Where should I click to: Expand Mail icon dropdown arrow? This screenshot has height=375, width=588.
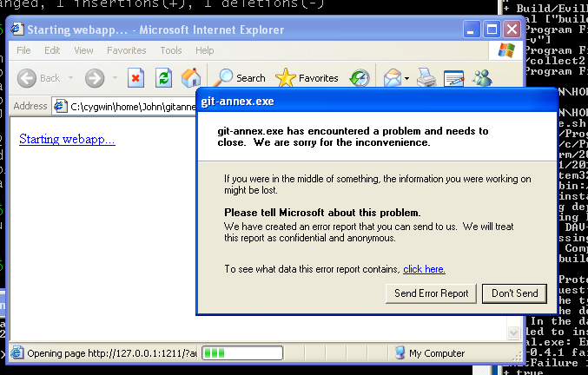pos(406,78)
